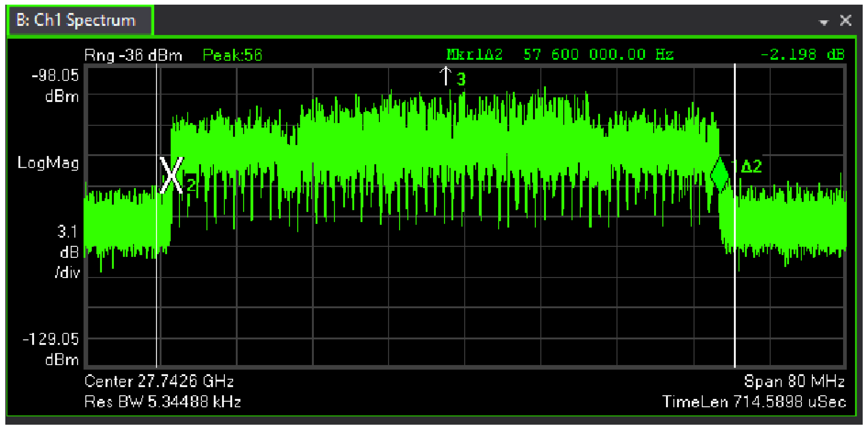Viewport: 868px width, 431px height.
Task: Edit the Center 27.7426 GHz frequency
Action: pyautogui.click(x=159, y=381)
